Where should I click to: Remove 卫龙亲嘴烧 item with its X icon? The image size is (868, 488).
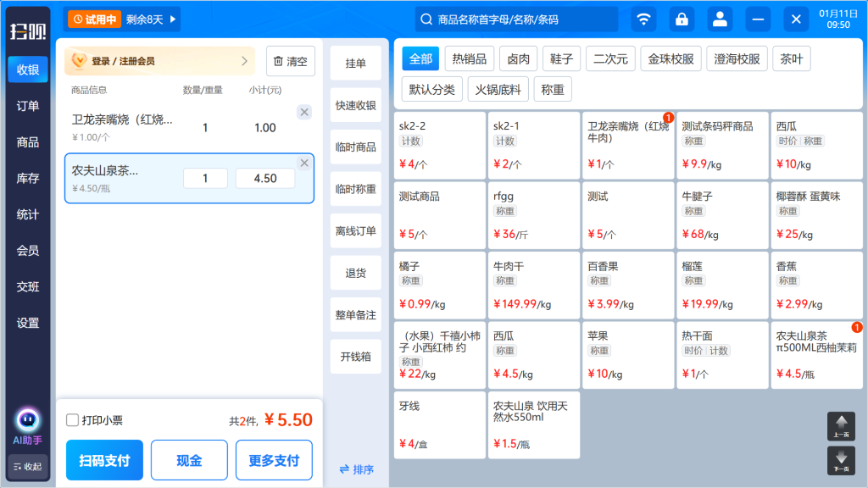coord(304,113)
